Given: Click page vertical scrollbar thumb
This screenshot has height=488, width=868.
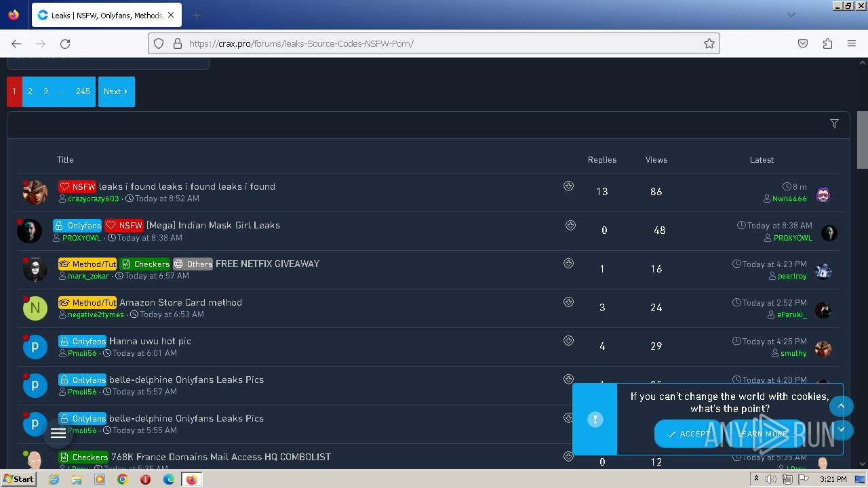Looking at the screenshot, I should [x=862, y=140].
